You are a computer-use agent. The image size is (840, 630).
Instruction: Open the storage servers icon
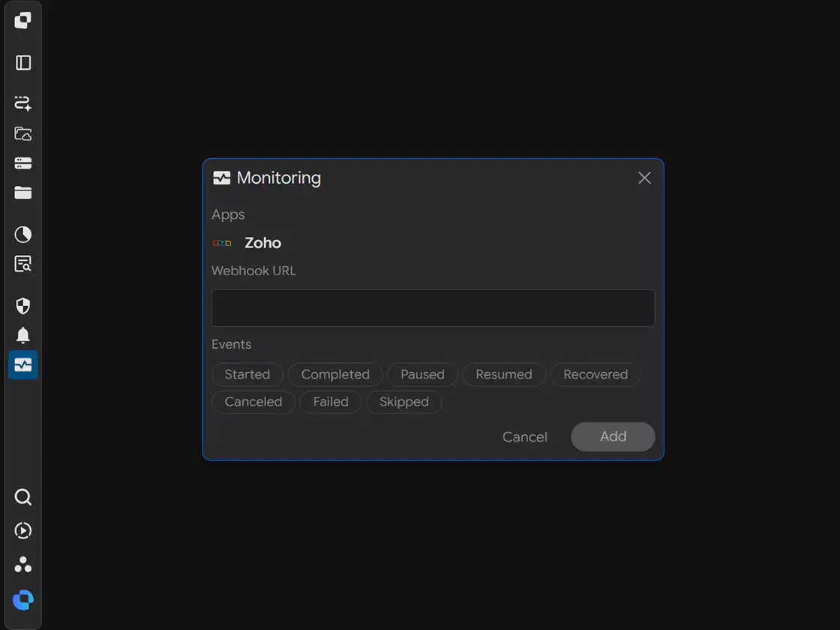(x=23, y=163)
